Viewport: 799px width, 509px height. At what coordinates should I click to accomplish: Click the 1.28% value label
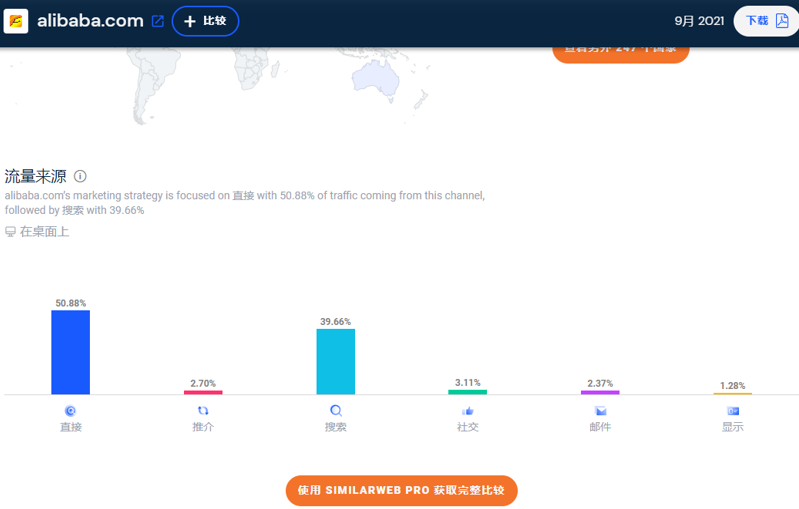tap(733, 386)
